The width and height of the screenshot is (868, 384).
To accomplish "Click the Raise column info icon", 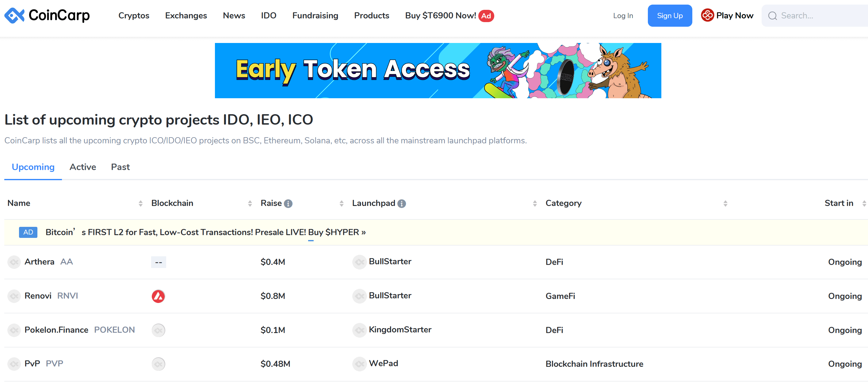I will click(288, 204).
